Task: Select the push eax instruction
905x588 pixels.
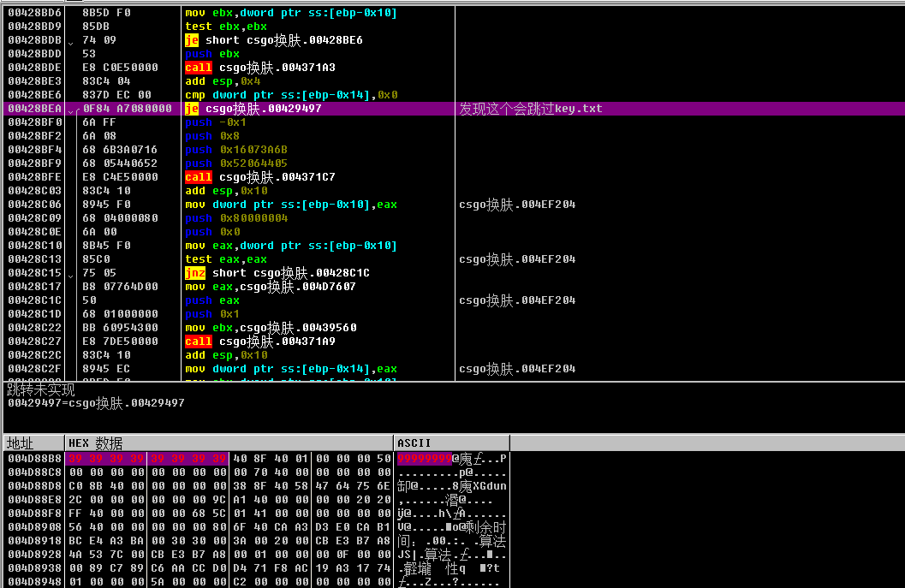Action: pyautogui.click(x=211, y=300)
